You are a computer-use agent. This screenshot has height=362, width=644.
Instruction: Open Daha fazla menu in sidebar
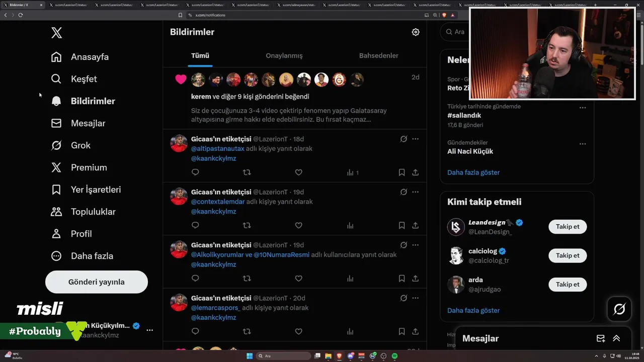coord(83,256)
